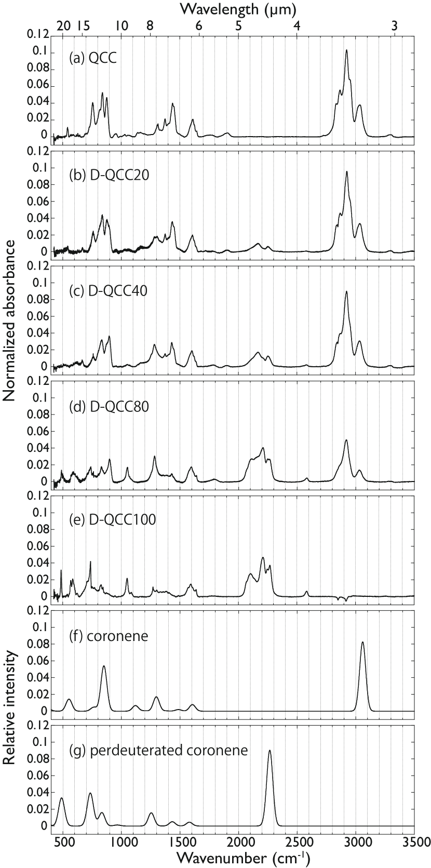Click the '0.1' y-tick of the D-QCC20 panel
Screen dimensions: 431x868
tap(39, 167)
